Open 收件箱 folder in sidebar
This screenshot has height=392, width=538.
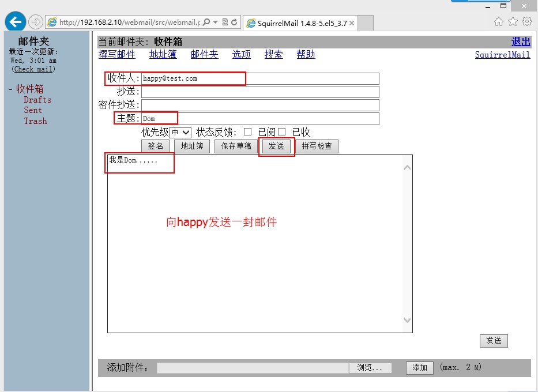click(30, 89)
